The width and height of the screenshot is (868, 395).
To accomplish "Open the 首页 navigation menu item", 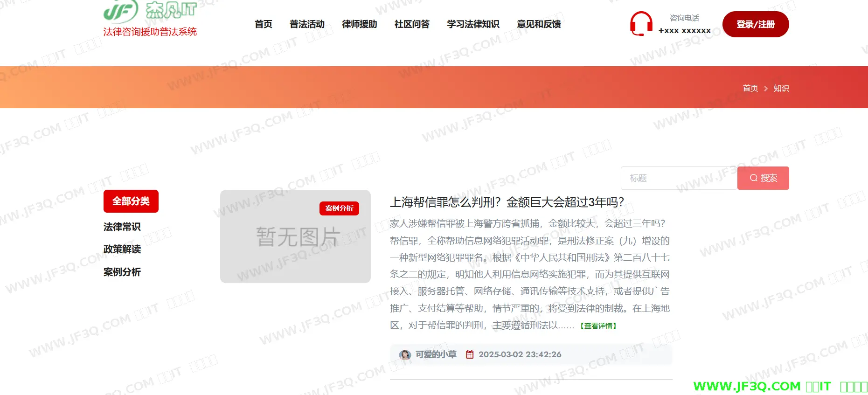I will 263,24.
